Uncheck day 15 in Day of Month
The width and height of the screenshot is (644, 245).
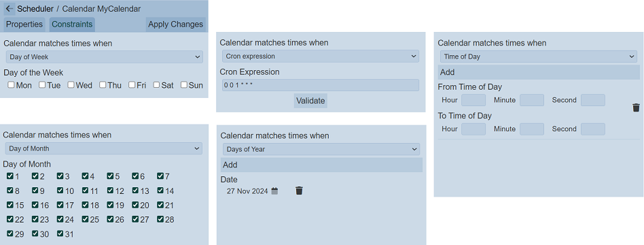pos(10,205)
